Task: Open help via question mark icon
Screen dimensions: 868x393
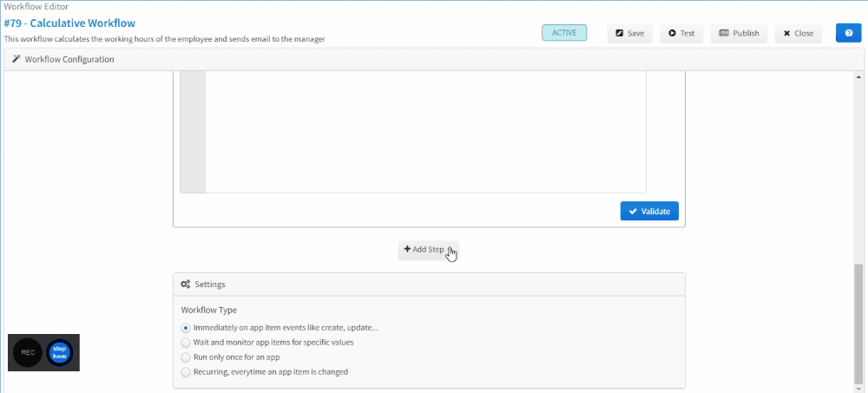Action: 849,33
